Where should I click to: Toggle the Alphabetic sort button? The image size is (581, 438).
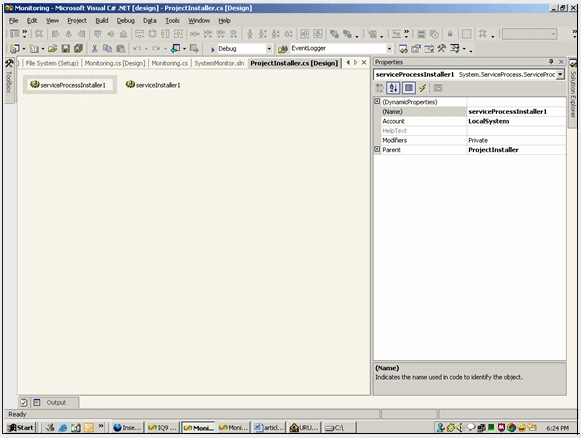point(393,88)
